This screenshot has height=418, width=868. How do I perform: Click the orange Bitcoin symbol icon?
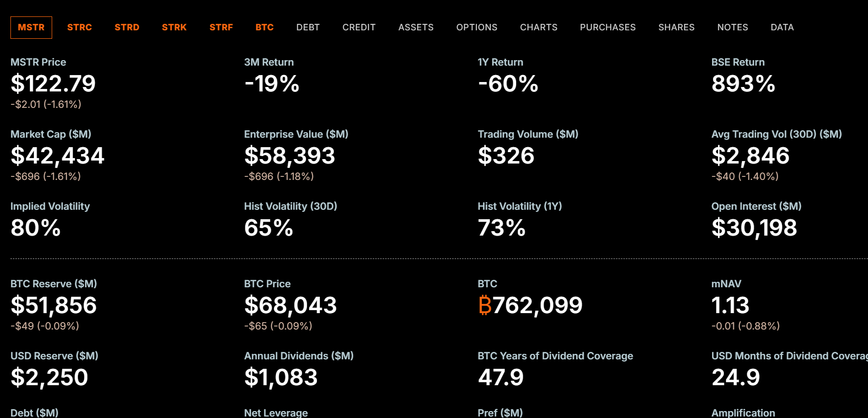point(484,305)
